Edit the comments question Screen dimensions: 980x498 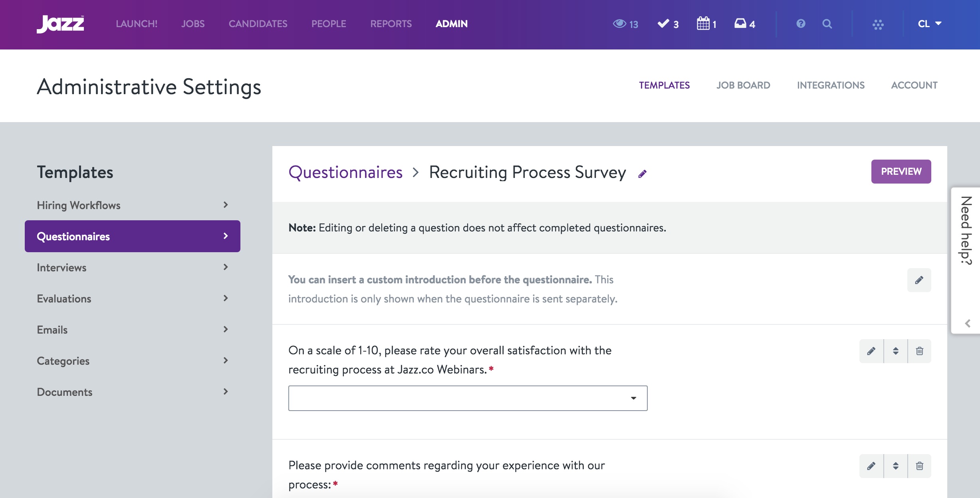tap(871, 466)
